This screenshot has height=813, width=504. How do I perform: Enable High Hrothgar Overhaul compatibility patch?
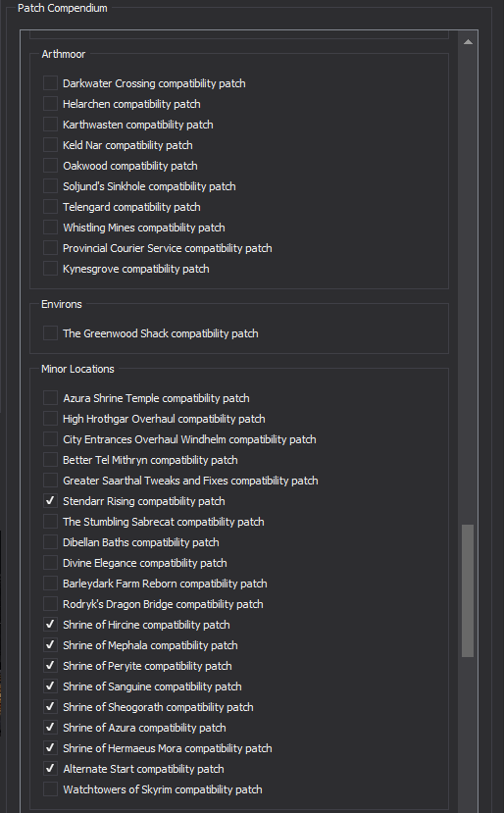click(50, 419)
